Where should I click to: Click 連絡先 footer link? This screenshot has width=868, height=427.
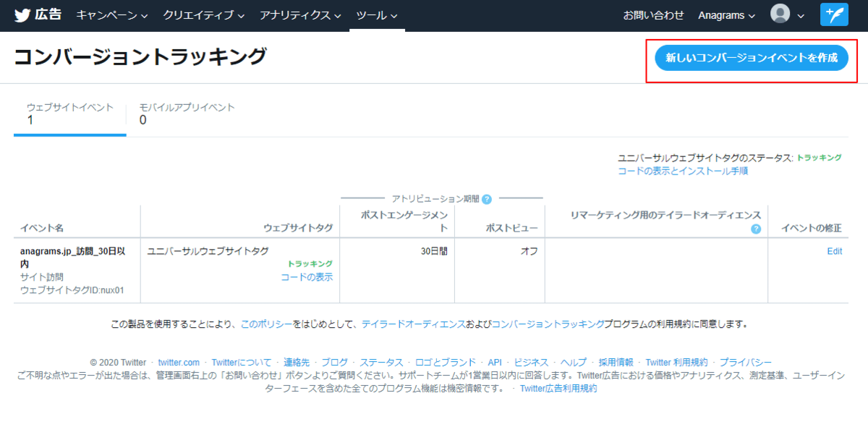pyautogui.click(x=297, y=362)
